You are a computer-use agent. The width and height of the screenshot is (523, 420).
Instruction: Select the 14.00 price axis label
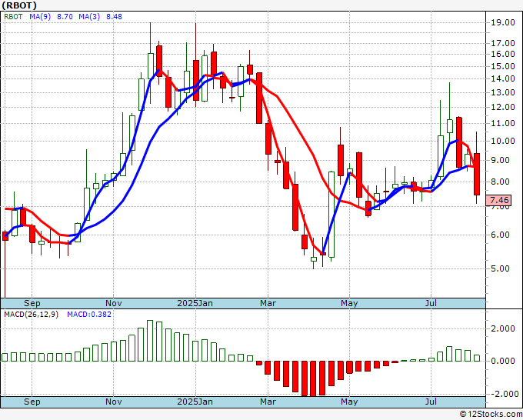coord(503,78)
